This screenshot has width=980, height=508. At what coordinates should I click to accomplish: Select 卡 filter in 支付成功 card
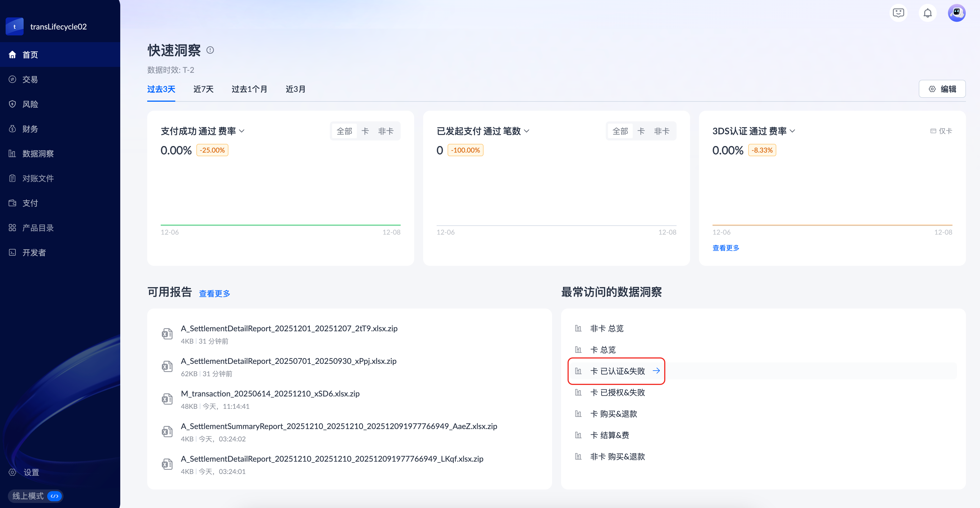[x=365, y=131]
